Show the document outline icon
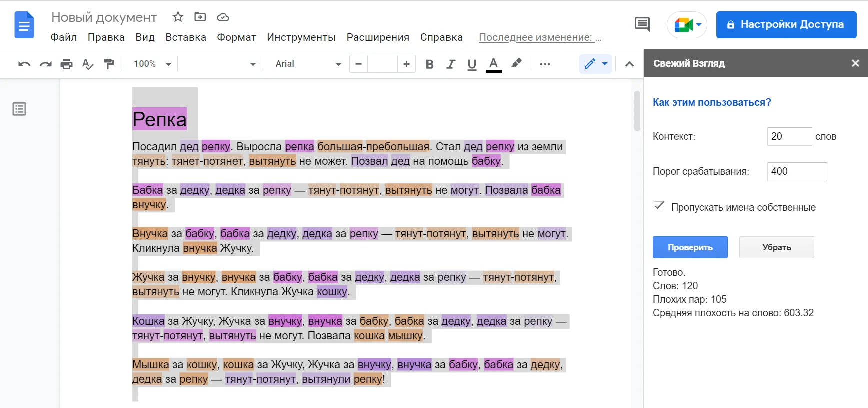The height and width of the screenshot is (408, 868). [x=19, y=109]
